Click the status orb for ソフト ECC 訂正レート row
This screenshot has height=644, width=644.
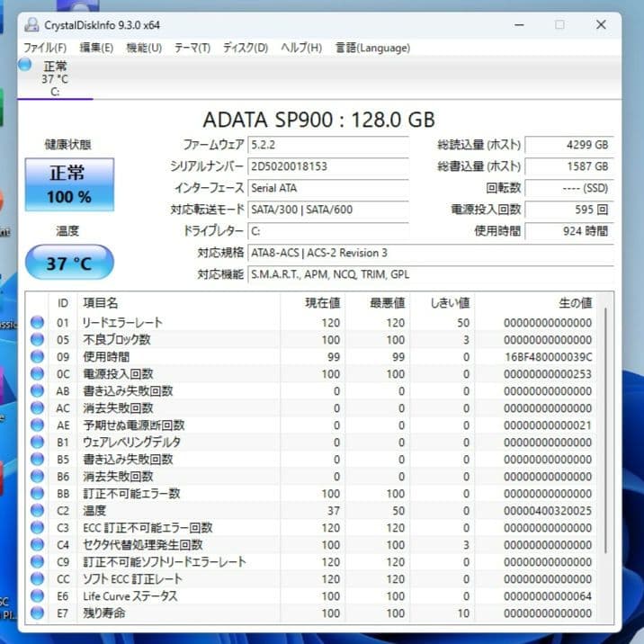[38, 578]
